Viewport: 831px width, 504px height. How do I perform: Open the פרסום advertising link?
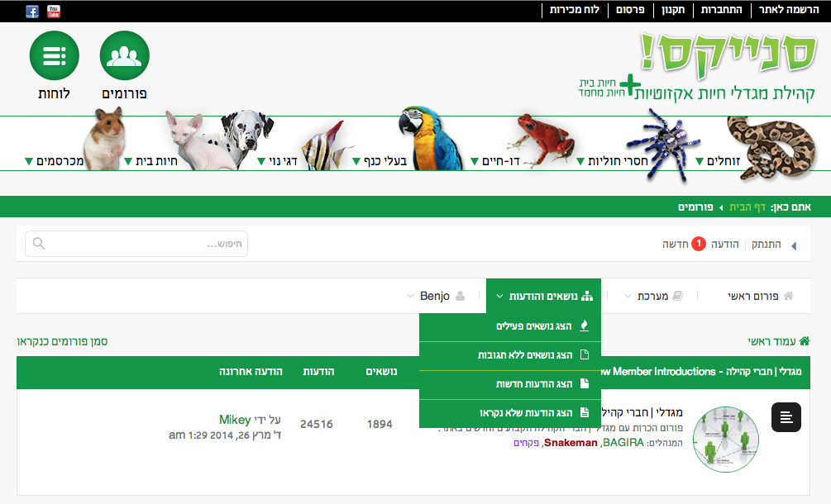tap(630, 10)
